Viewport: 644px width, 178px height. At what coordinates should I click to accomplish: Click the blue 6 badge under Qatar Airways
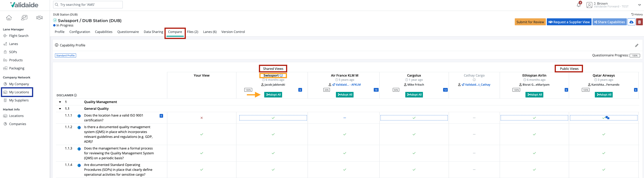tap(635, 90)
